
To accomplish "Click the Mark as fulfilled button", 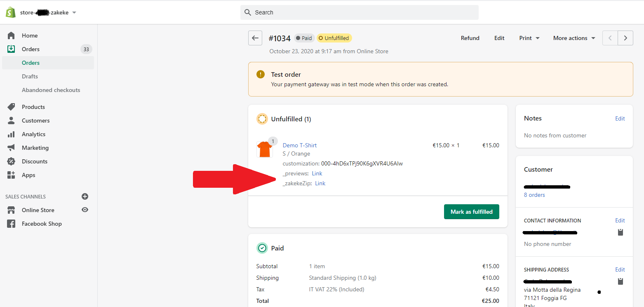I will 472,212.
